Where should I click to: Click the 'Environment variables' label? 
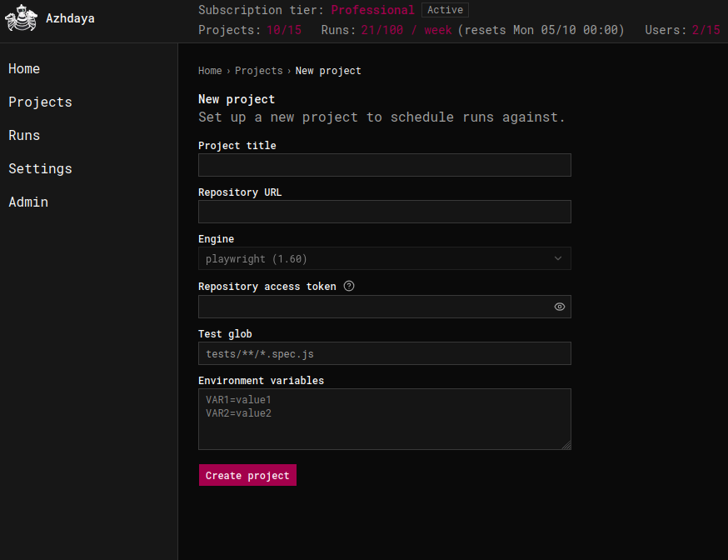262,381
